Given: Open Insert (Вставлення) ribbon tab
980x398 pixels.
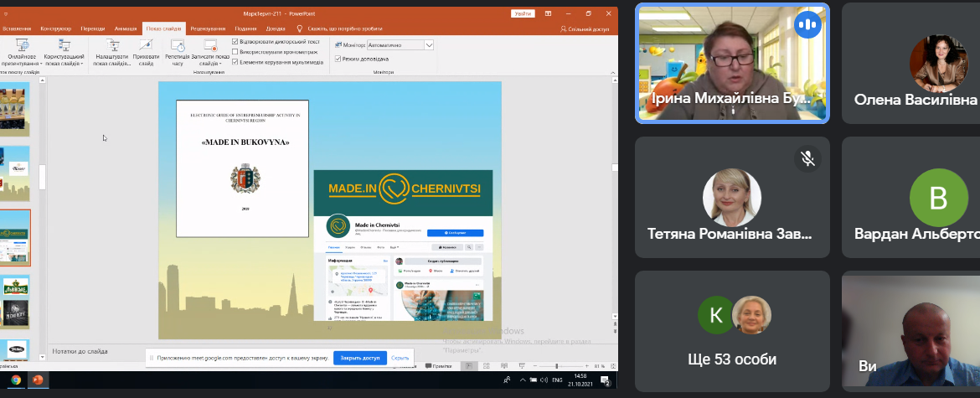Looking at the screenshot, I should [x=17, y=28].
